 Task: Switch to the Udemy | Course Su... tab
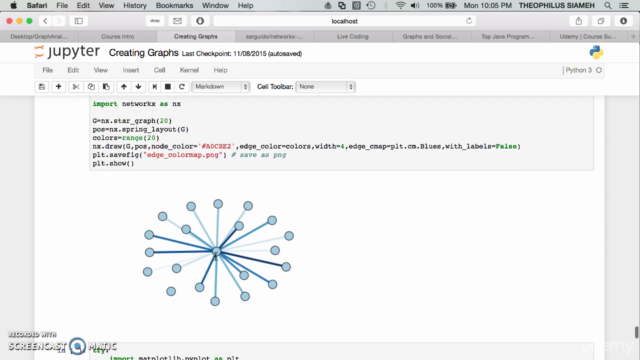pos(588,36)
